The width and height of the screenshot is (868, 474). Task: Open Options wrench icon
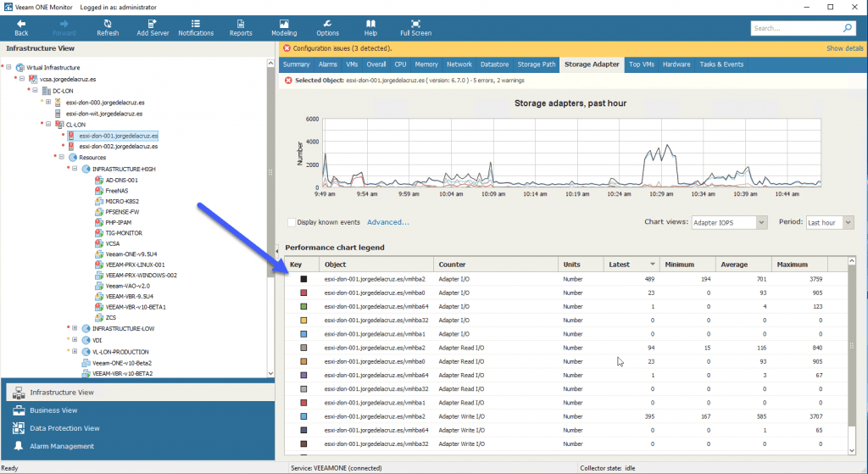[327, 24]
